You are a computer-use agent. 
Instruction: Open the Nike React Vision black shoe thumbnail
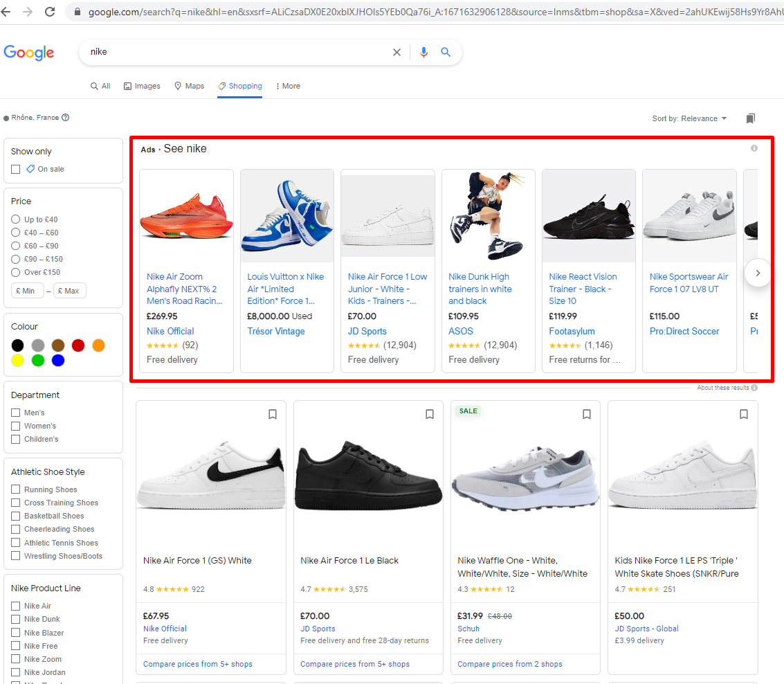pyautogui.click(x=588, y=216)
